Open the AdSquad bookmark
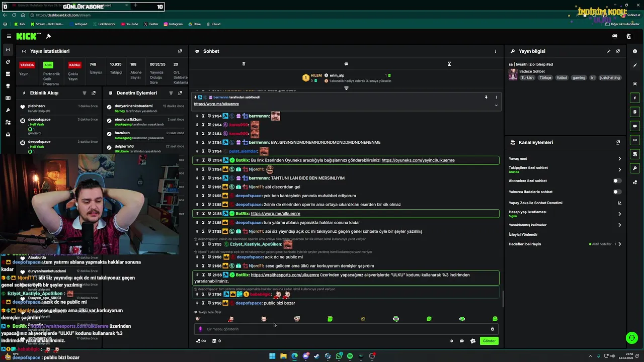This screenshot has height=362, width=644. (78, 24)
